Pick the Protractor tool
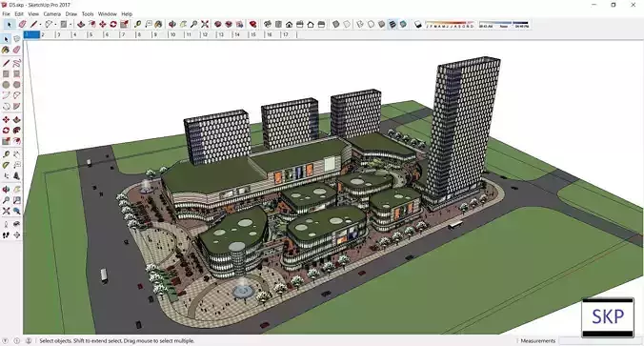The height and width of the screenshot is (346, 644). (x=6, y=165)
